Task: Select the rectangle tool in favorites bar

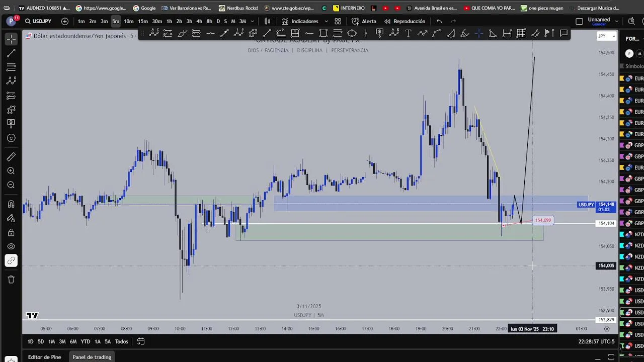Action: [x=324, y=33]
